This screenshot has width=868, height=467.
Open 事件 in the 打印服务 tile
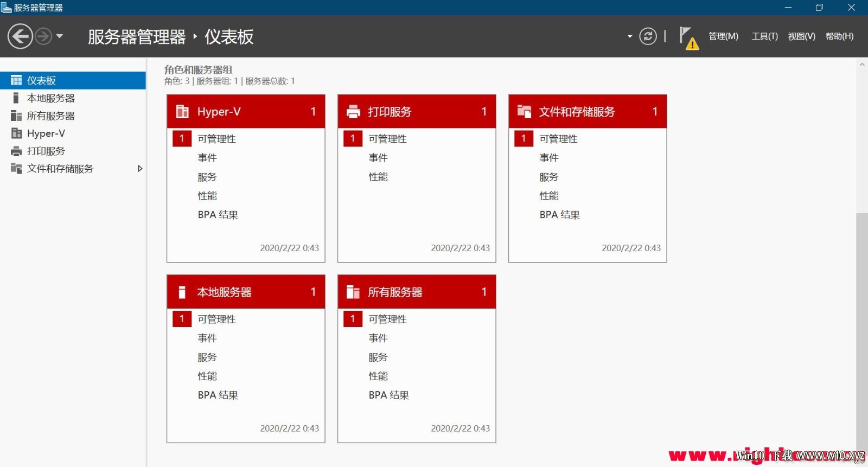(x=378, y=158)
